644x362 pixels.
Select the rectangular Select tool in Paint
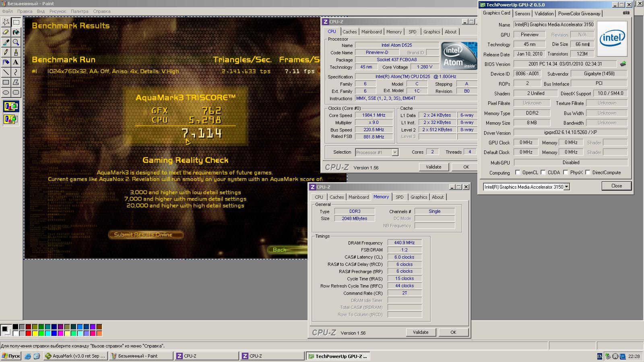[16, 22]
